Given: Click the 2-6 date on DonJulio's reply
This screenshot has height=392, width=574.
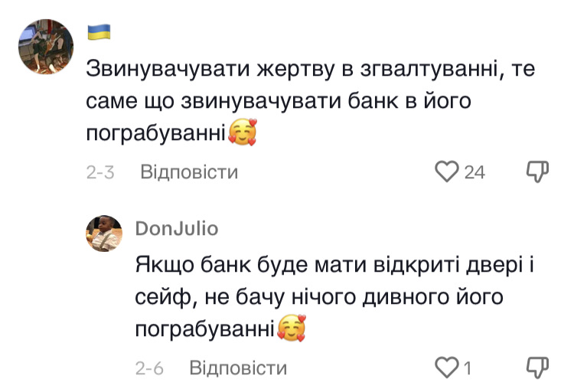Looking at the screenshot, I should (149, 368).
